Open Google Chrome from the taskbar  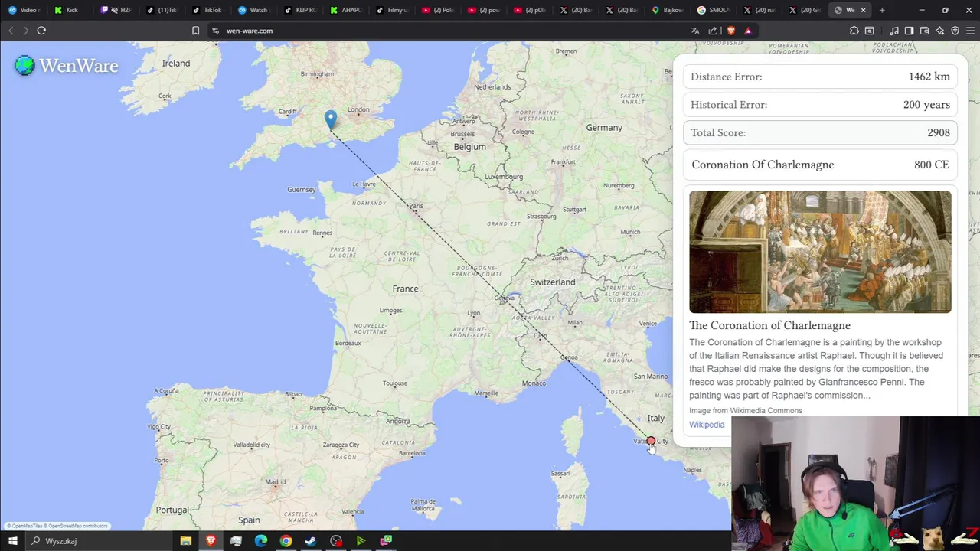286,541
